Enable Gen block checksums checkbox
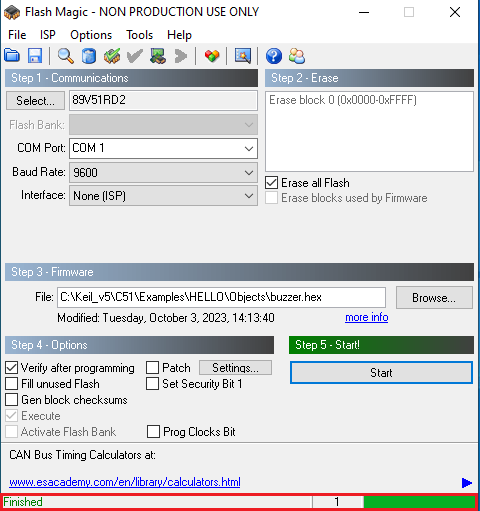480x511 pixels. tap(11, 400)
